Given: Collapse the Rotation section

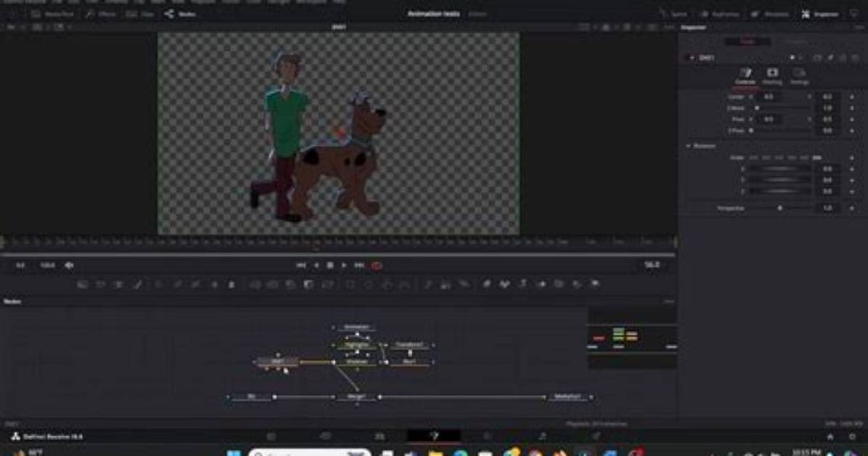Looking at the screenshot, I should (688, 146).
